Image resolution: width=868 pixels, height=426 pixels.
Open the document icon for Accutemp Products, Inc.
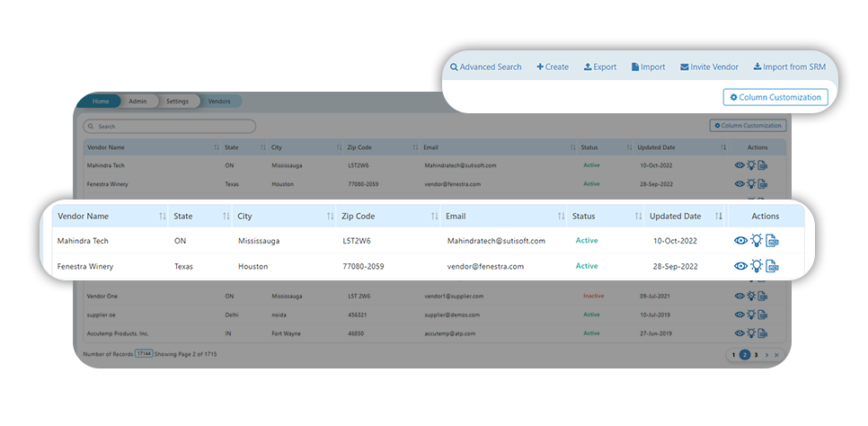tap(762, 333)
